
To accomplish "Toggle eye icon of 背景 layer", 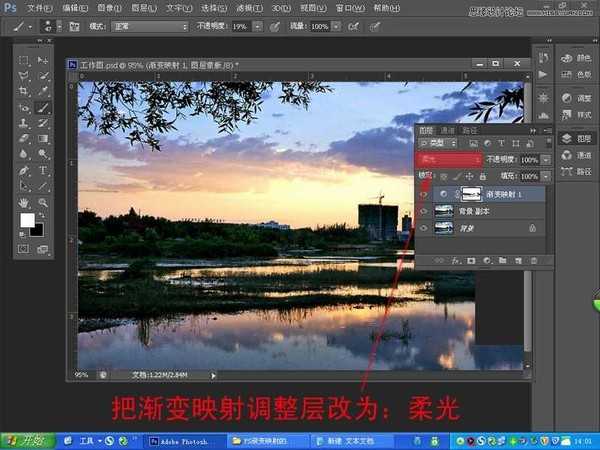I will tap(422, 229).
